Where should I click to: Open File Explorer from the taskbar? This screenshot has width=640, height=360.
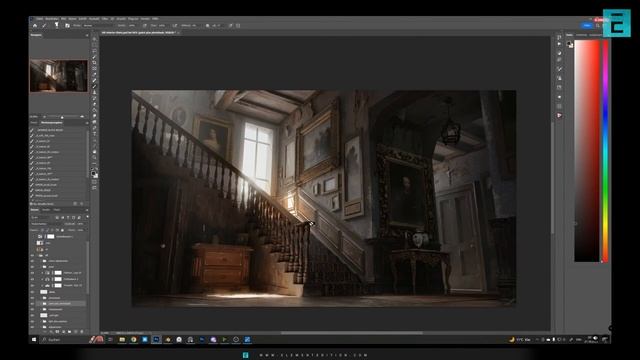(x=122, y=339)
